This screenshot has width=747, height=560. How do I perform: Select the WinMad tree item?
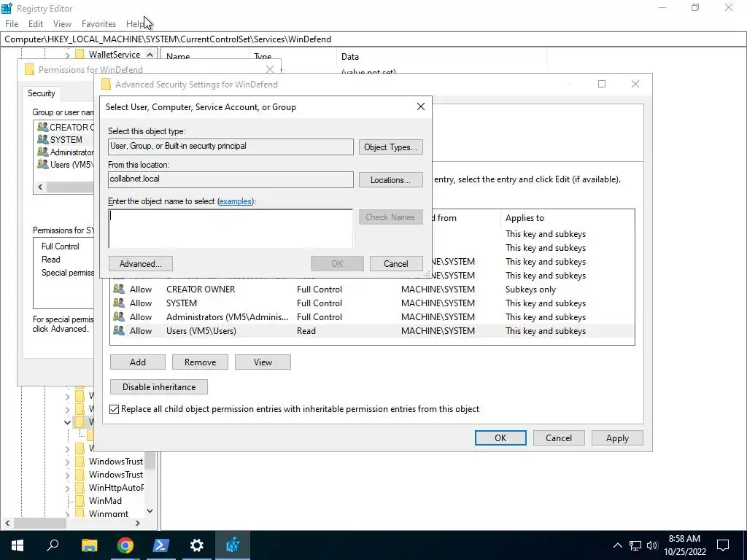pyautogui.click(x=105, y=501)
